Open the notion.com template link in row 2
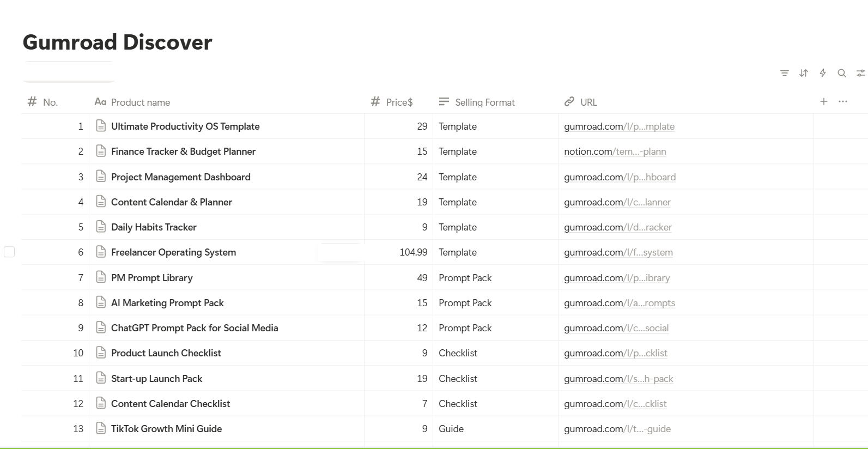 pos(615,151)
